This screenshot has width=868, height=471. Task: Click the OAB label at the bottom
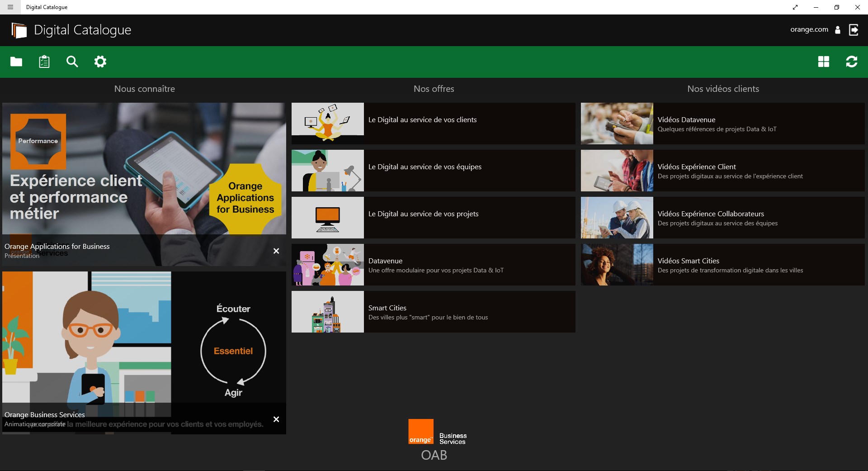pyautogui.click(x=434, y=455)
